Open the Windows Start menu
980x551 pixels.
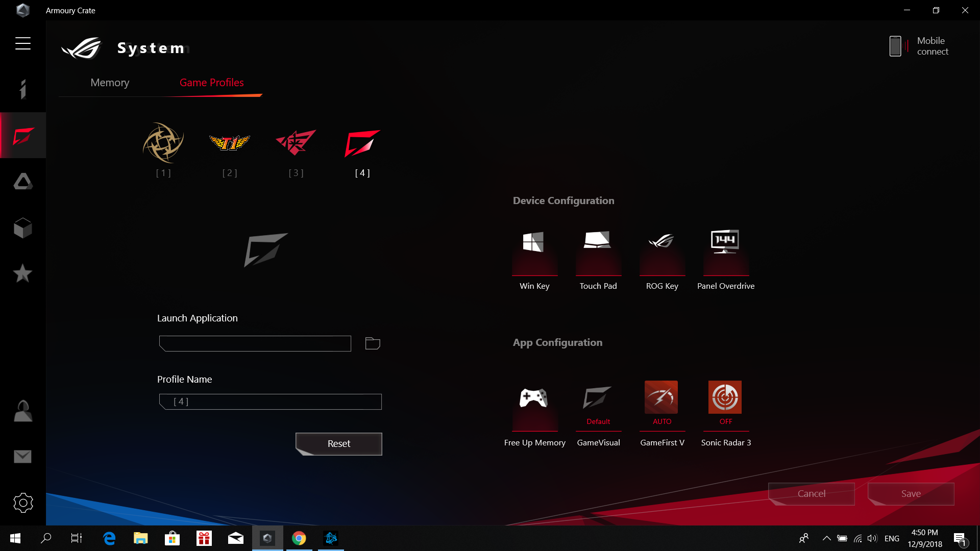pos(15,538)
